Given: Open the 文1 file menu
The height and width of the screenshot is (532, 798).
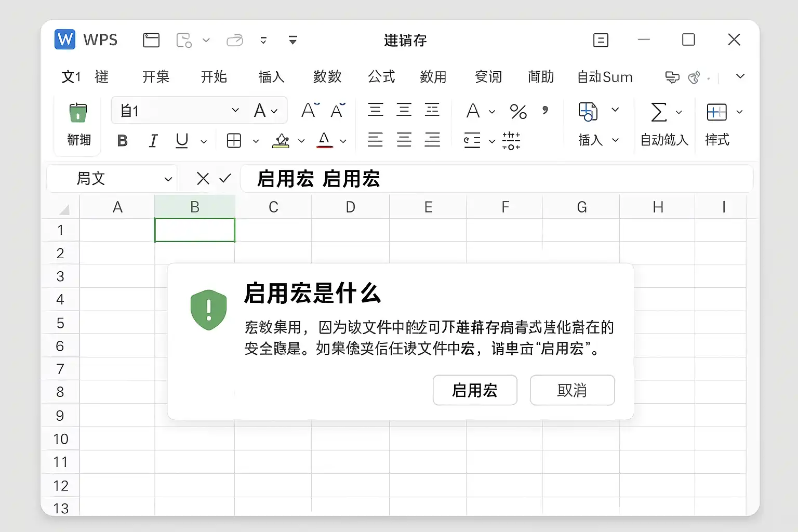Looking at the screenshot, I should tap(71, 77).
